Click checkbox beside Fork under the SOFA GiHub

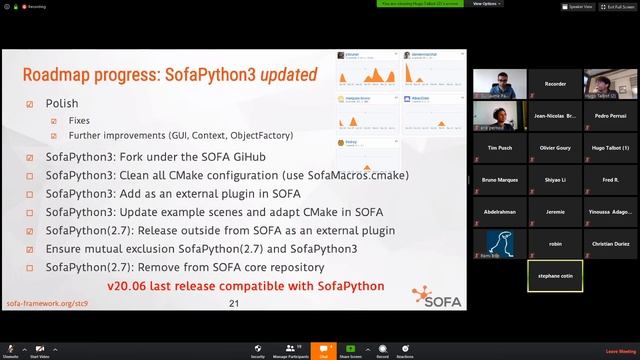pos(29,158)
